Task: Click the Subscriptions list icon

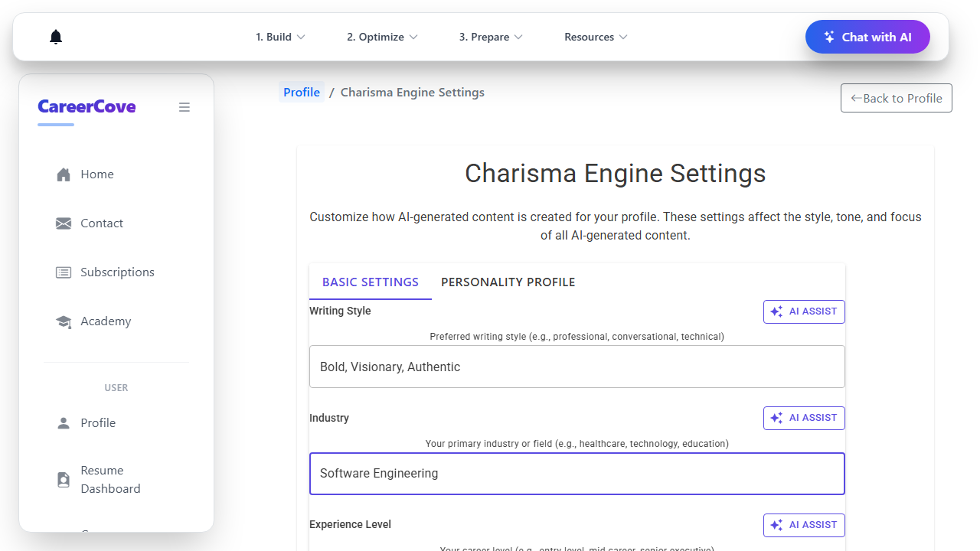Action: click(x=64, y=272)
